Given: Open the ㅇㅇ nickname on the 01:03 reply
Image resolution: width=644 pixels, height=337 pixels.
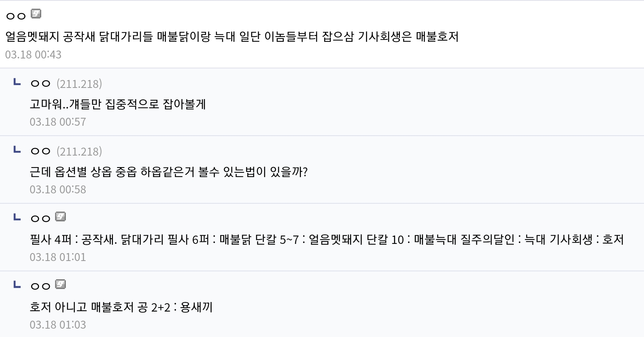Looking at the screenshot, I should [x=41, y=286].
